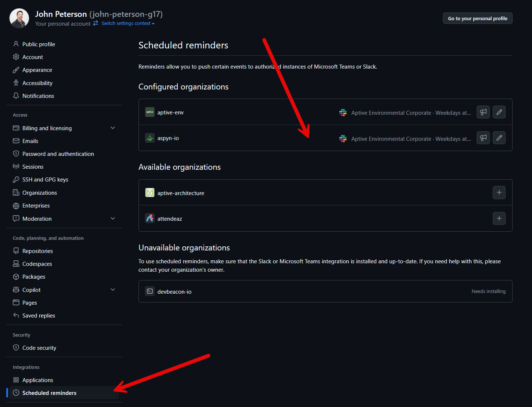This screenshot has width=532, height=407.
Task: Add reminder for aptive-architecture with plus icon
Action: pos(499,192)
